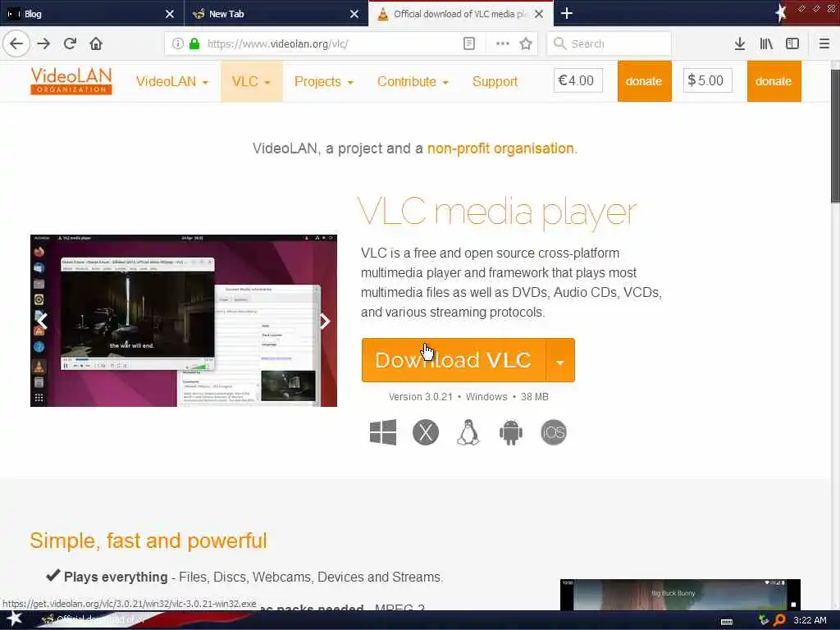Viewport: 840px width, 630px height.
Task: Click the 'Simple, fast and powerful' heading
Action: tap(148, 541)
